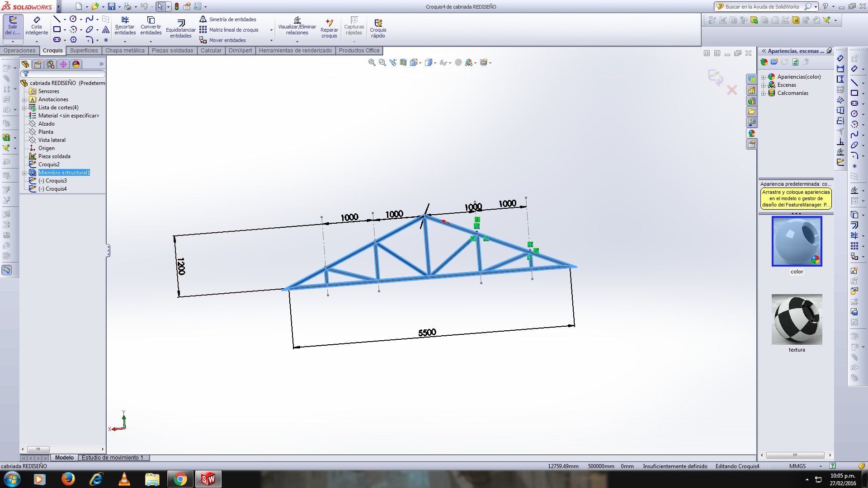Open Matriz lineal de croquis dropdown arrow
Image resolution: width=868 pixels, height=488 pixels.
coord(271,30)
